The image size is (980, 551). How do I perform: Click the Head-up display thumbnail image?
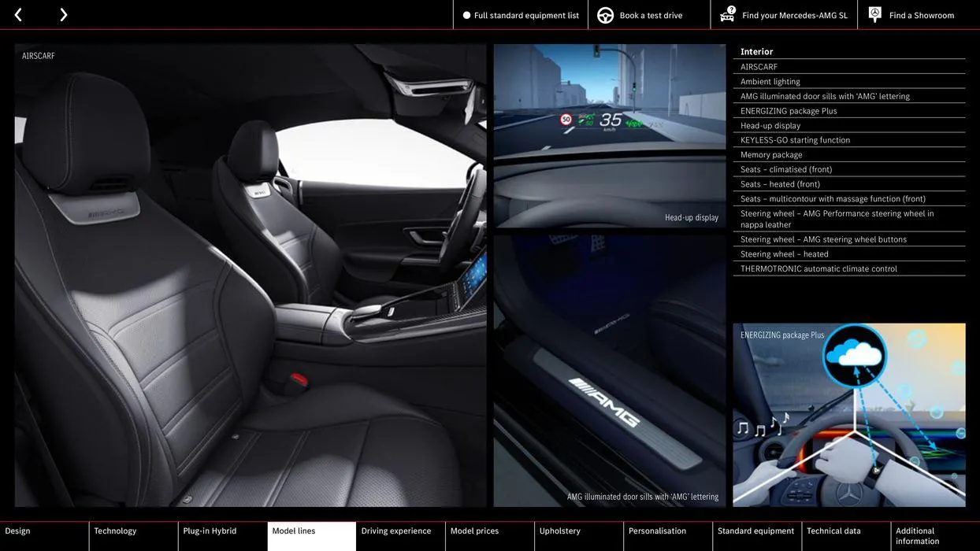point(610,135)
